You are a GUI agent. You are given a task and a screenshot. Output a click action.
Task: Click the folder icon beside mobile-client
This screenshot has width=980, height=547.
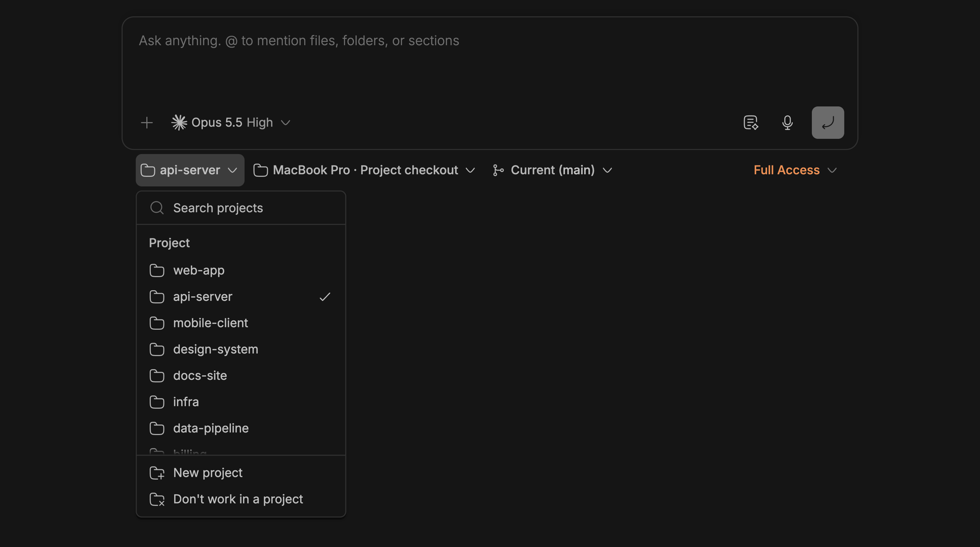coord(157,323)
